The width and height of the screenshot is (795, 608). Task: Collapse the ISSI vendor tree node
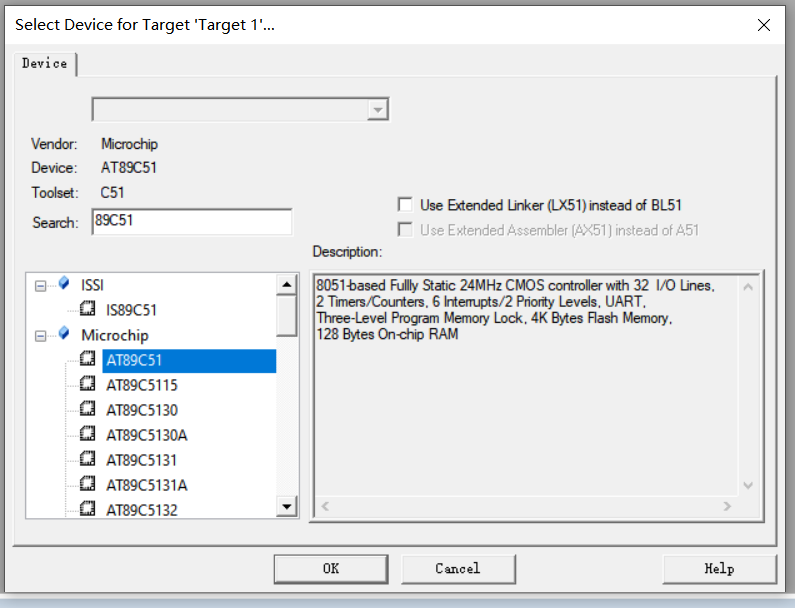click(41, 286)
